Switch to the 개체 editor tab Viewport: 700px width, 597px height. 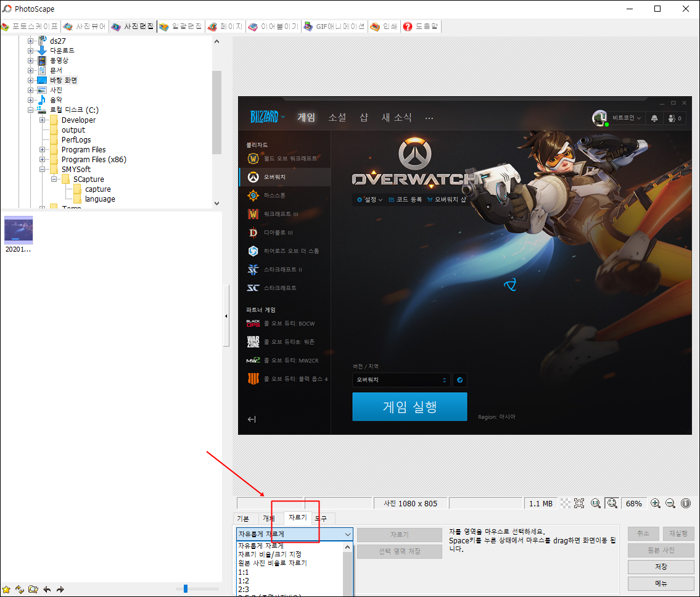coord(269,519)
